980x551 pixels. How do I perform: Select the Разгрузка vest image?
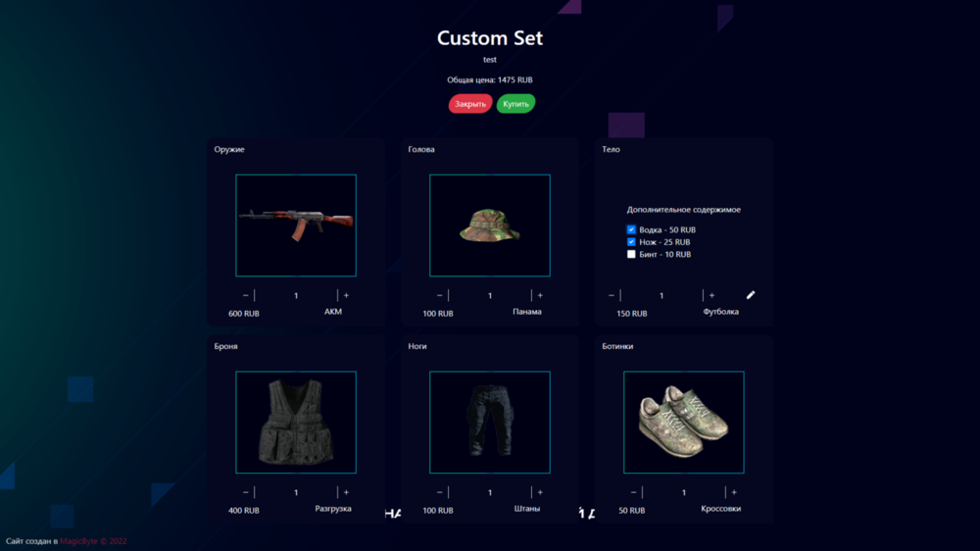coord(296,423)
